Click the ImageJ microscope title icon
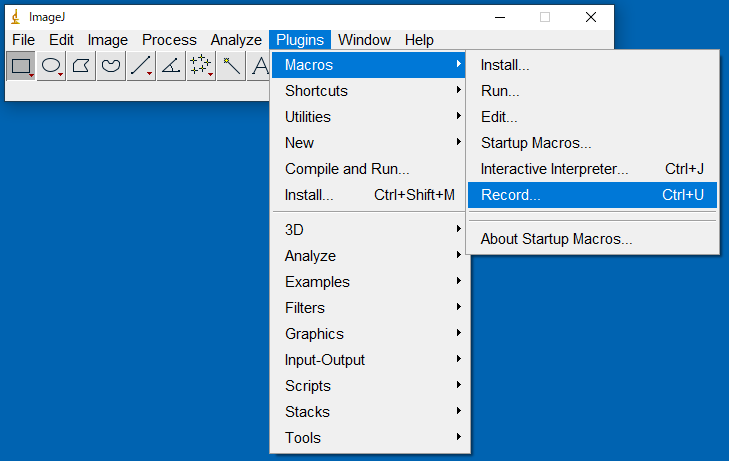 coord(16,17)
